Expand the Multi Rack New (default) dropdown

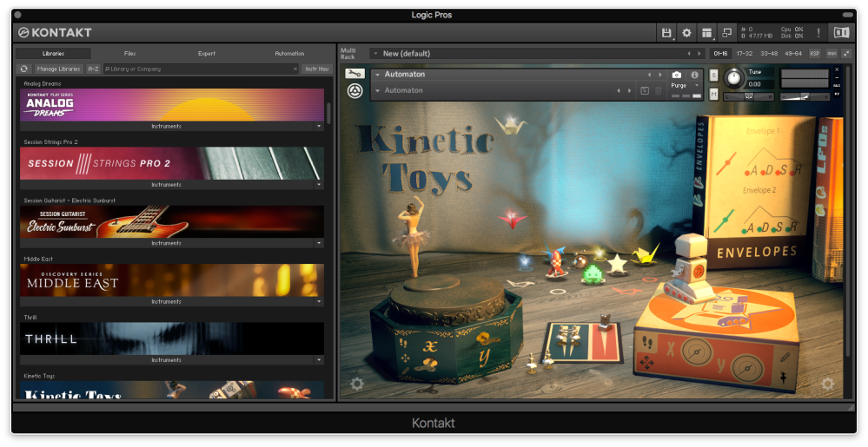(x=375, y=54)
